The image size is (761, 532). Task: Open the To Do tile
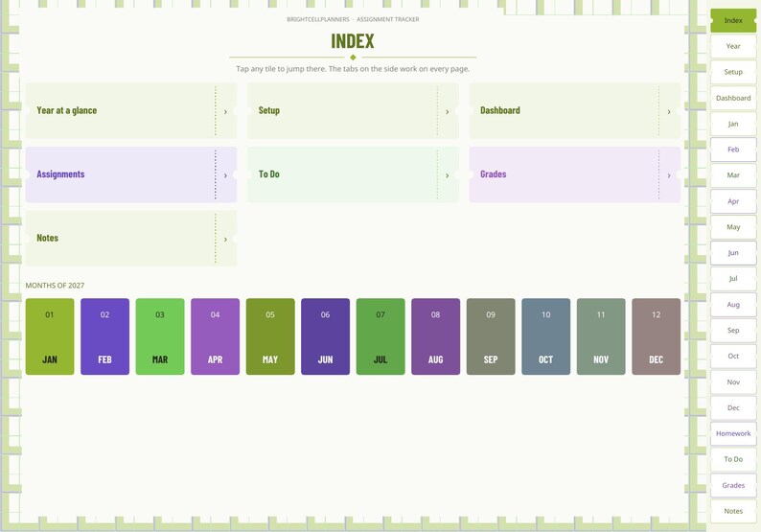coord(353,174)
